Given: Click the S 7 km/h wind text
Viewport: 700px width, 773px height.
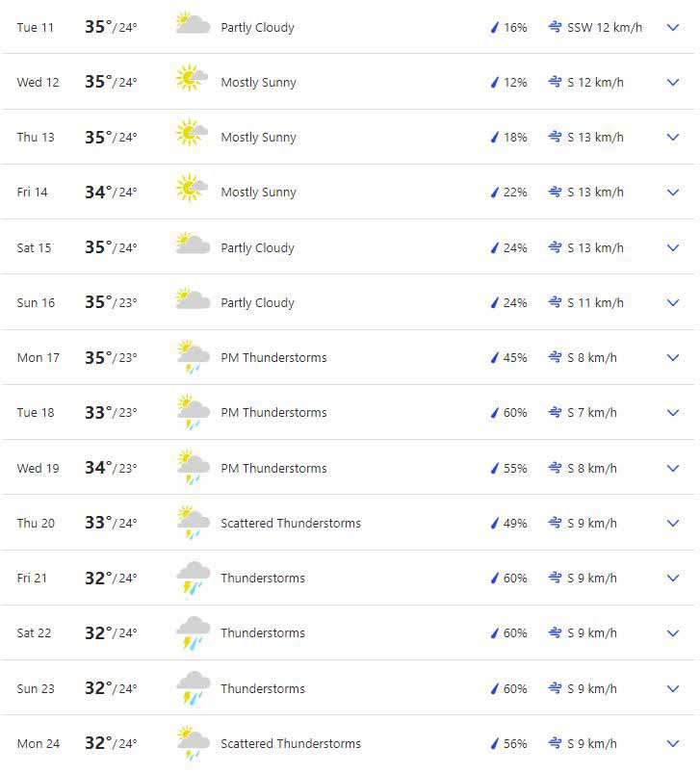Looking at the screenshot, I should [591, 413].
